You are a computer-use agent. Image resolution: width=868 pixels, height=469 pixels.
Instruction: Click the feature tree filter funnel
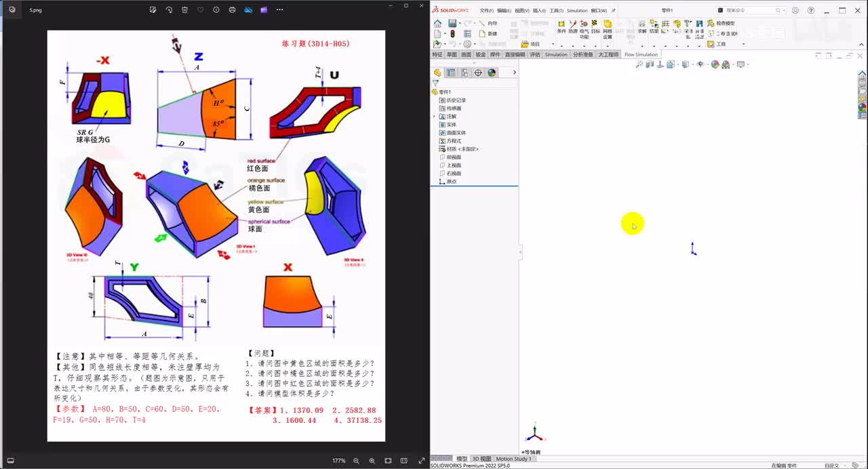point(435,83)
